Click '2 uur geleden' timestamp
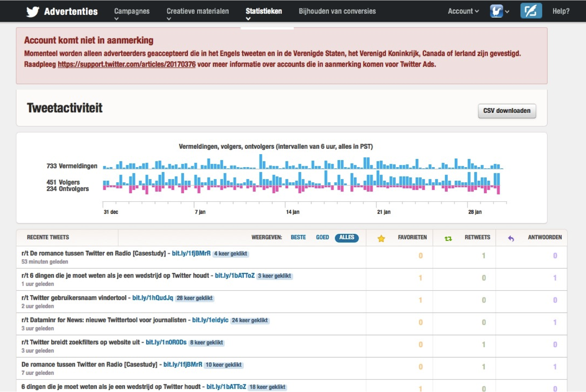Image resolution: width=586 pixels, height=392 pixels. pos(38,306)
